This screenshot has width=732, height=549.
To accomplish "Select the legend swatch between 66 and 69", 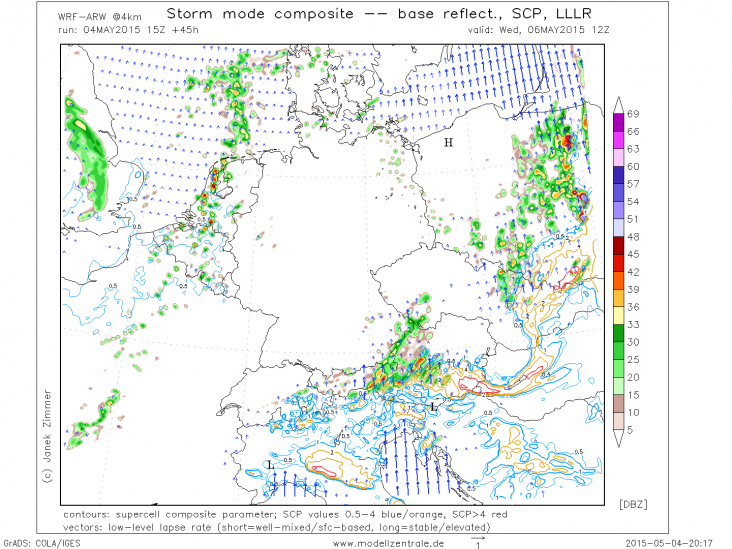I will point(619,123).
